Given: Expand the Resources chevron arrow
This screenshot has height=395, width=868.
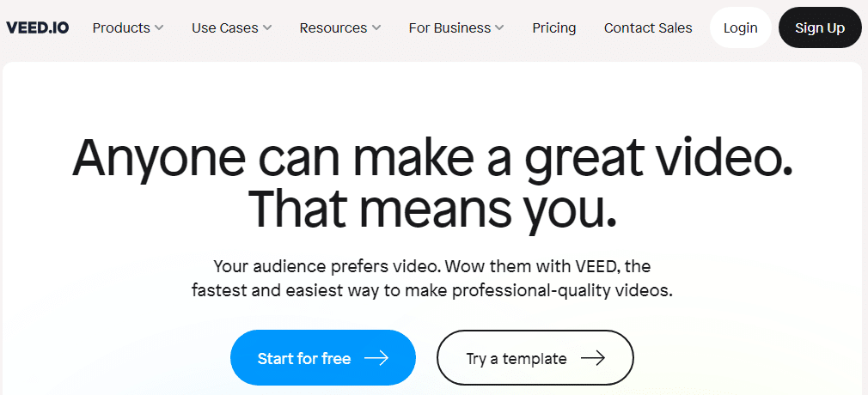Looking at the screenshot, I should tap(376, 28).
